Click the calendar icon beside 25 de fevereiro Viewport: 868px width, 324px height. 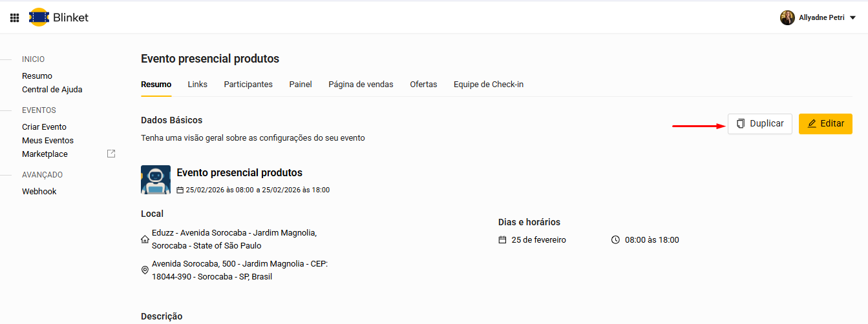(502, 240)
